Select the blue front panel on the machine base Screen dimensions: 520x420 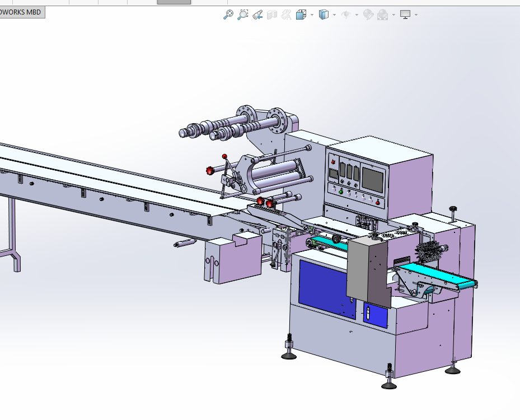326,288
